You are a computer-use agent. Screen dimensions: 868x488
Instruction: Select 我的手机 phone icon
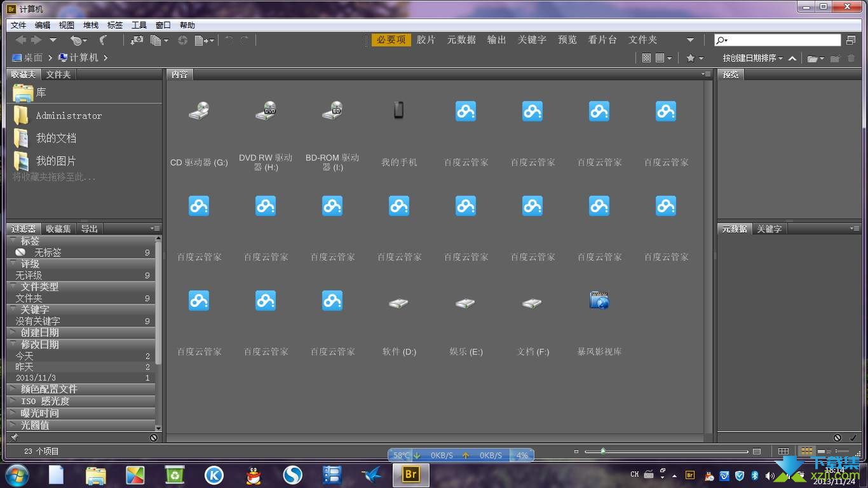(x=399, y=111)
